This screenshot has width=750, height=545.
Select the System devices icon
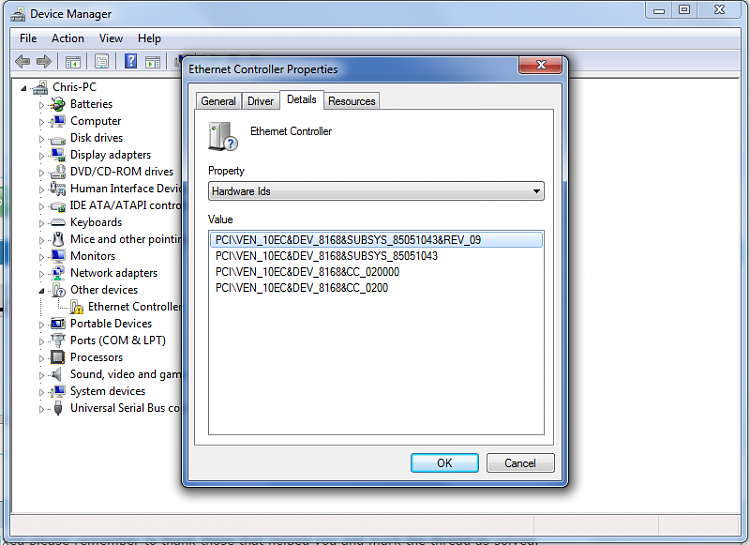click(x=58, y=391)
